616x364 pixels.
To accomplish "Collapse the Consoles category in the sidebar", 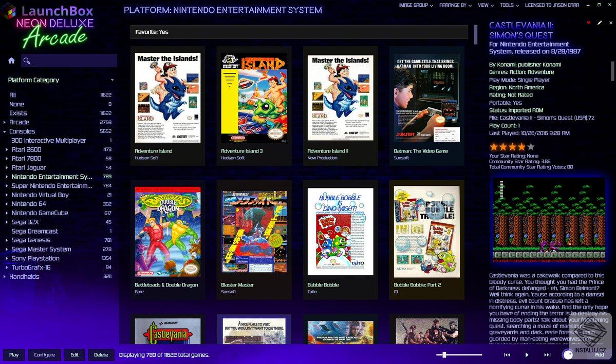I will [5, 131].
